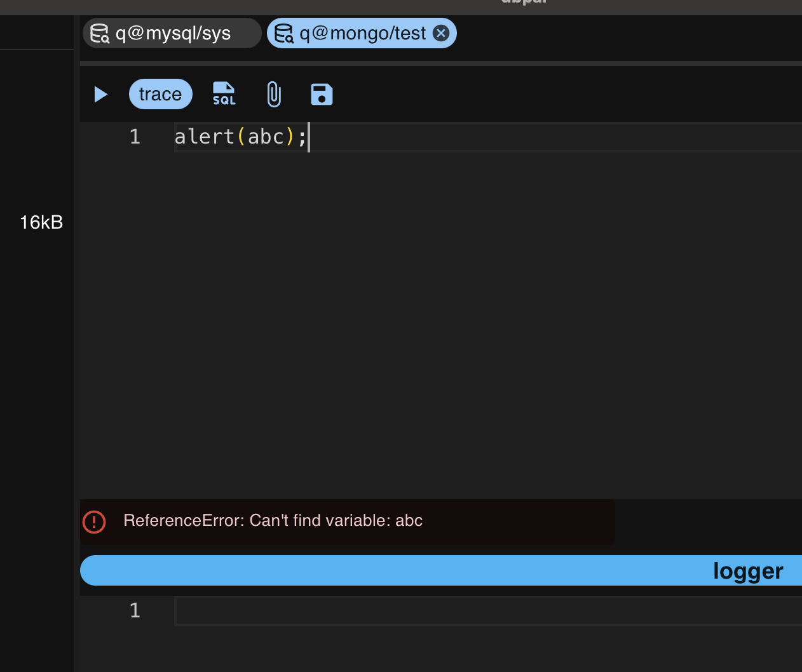Viewport: 802px width, 672px height.
Task: Click the paperclip attachment icon
Action: tap(273, 95)
